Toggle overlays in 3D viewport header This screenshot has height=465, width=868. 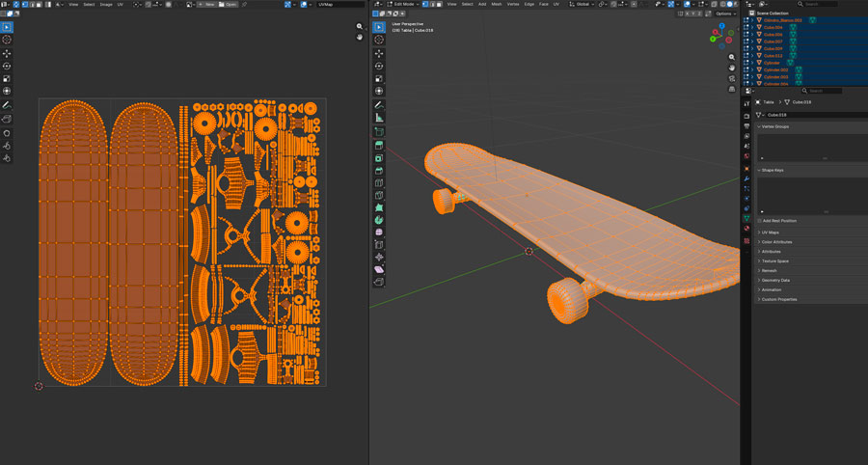[x=687, y=4]
